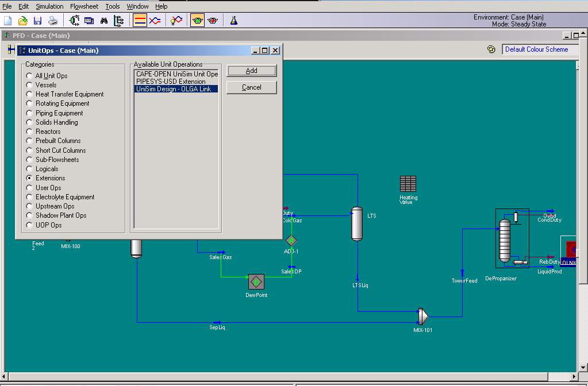Image resolution: width=588 pixels, height=386 pixels.
Task: Click the crossed red and blue streams icon
Action: (155, 21)
